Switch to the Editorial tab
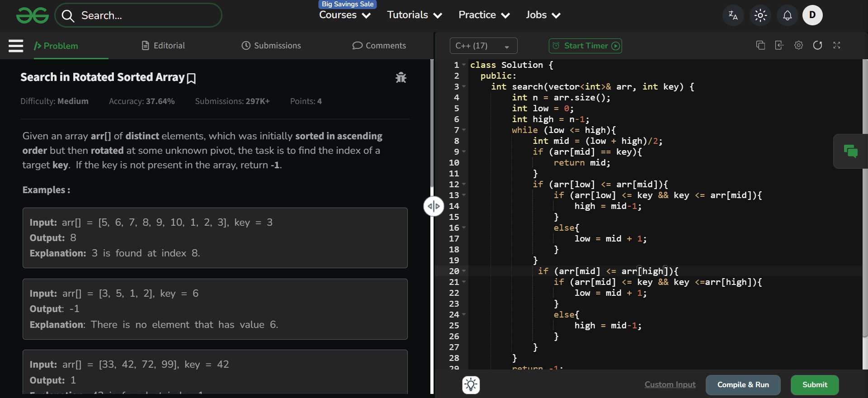The image size is (868, 398). [x=163, y=46]
